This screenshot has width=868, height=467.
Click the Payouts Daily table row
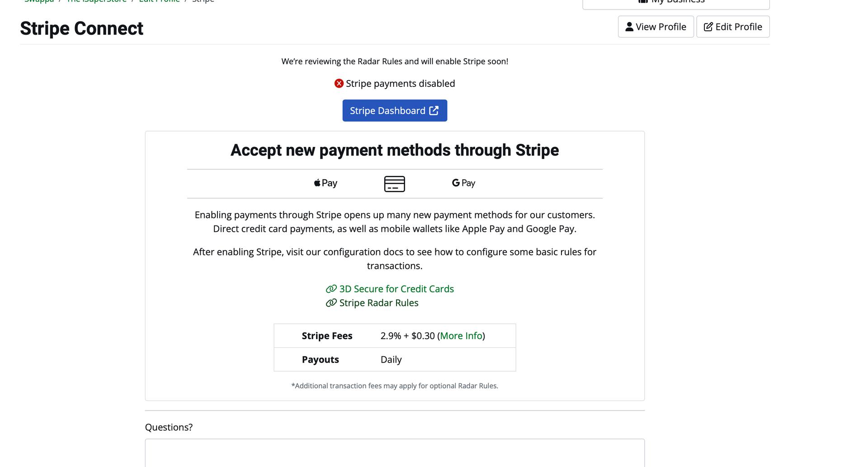(x=395, y=359)
